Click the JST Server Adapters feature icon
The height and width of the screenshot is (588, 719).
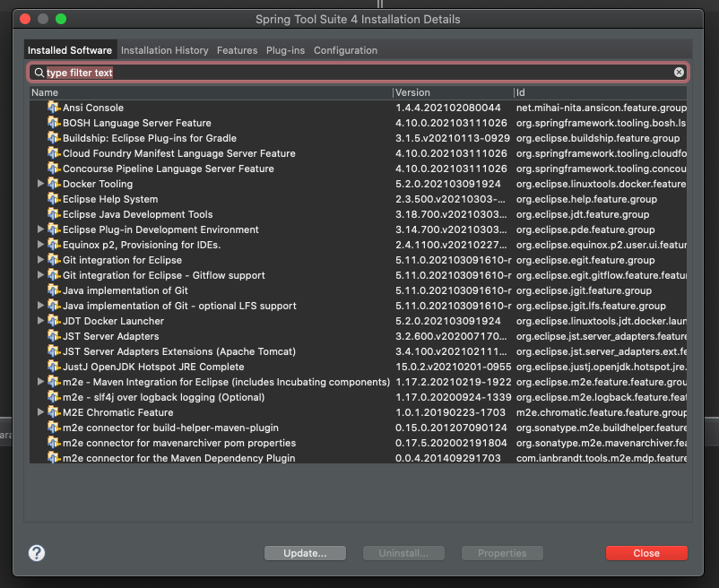point(54,336)
